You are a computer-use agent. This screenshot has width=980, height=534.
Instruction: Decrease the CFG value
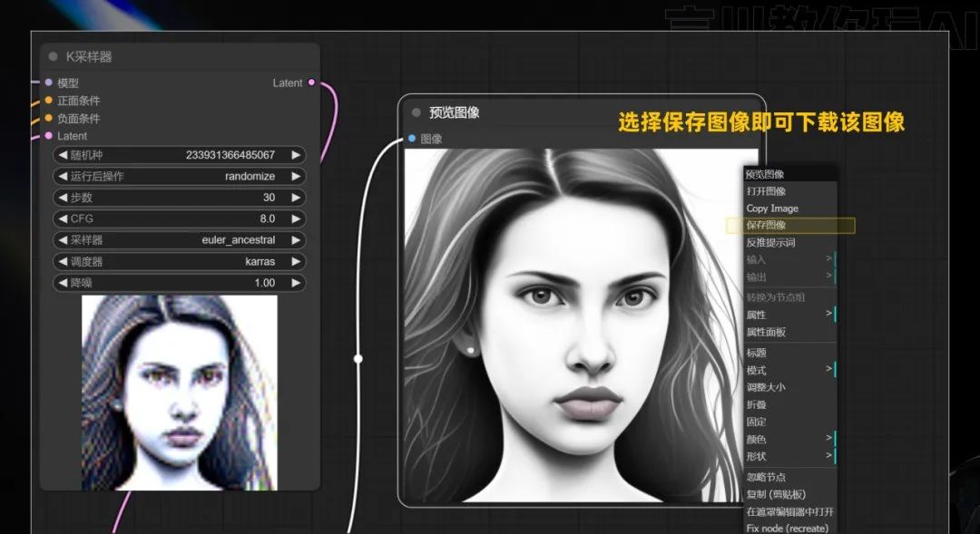click(63, 218)
